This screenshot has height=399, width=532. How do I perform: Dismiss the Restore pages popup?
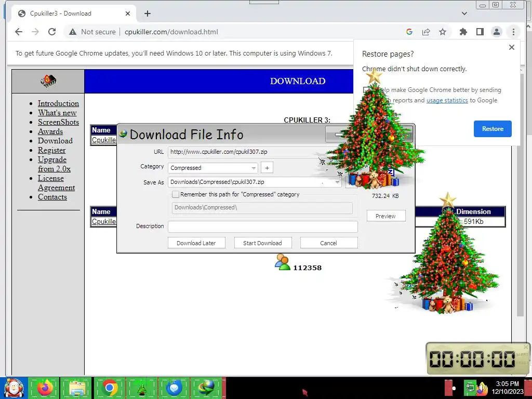click(x=512, y=47)
